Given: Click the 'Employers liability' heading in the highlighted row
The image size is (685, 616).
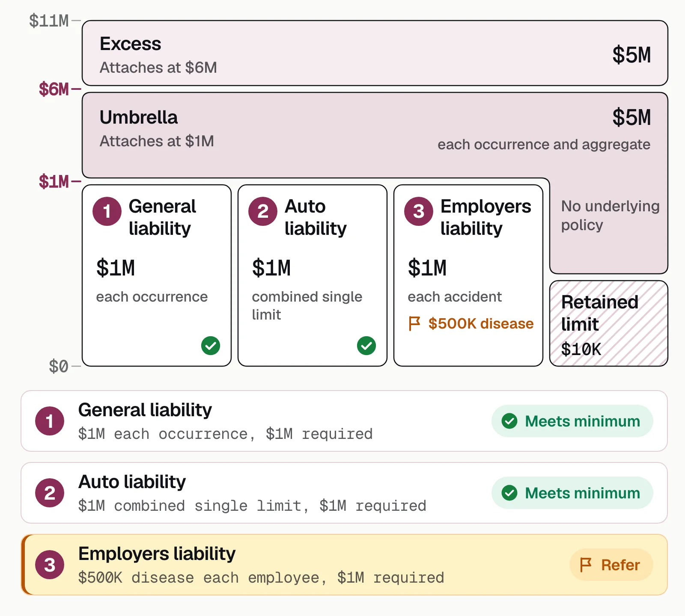Looking at the screenshot, I should click(x=157, y=554).
